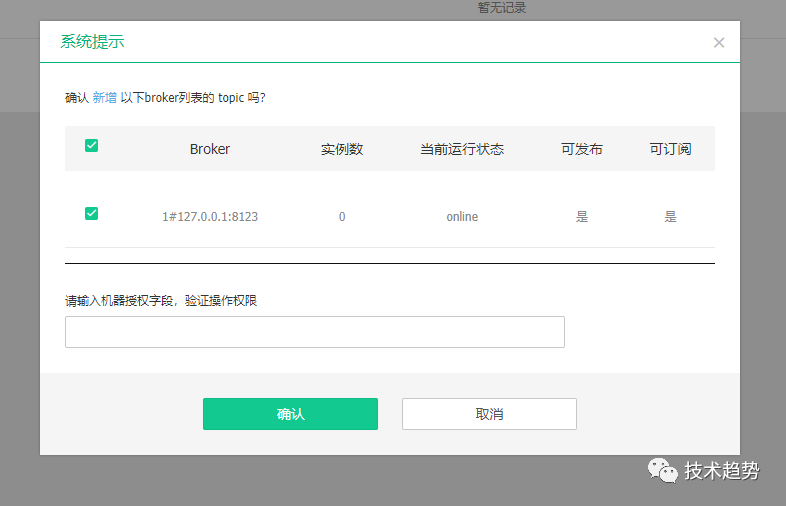
Task: Confirm with the green 确认 button
Action: pos(290,414)
